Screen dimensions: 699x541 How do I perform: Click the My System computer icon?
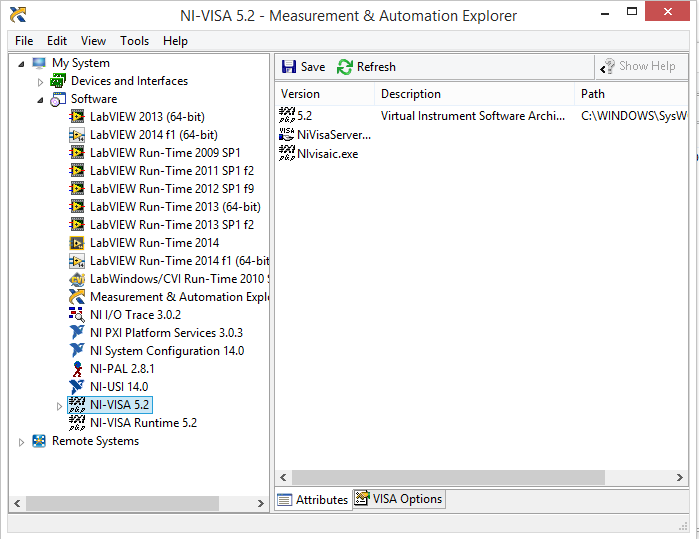coord(39,63)
